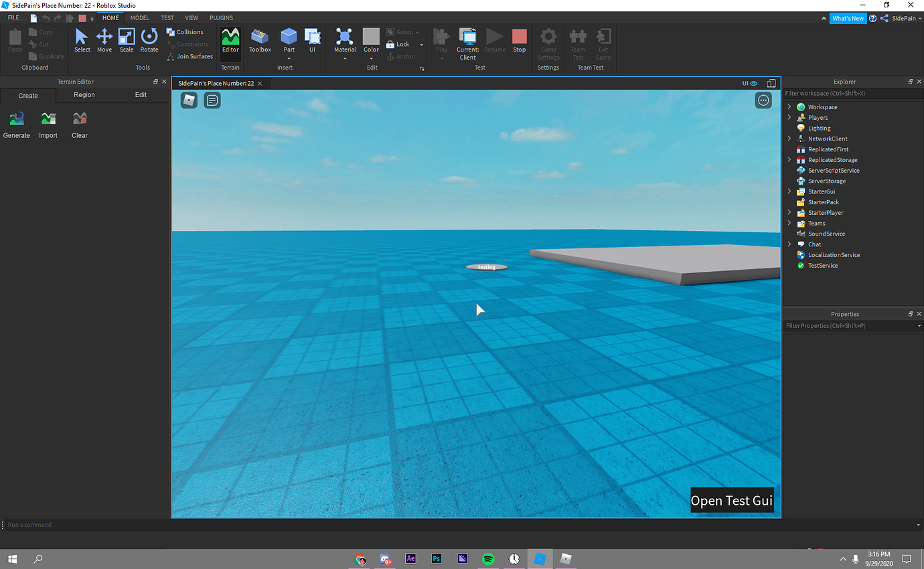Click the Open Test Gui button
This screenshot has width=924, height=569.
(x=731, y=500)
